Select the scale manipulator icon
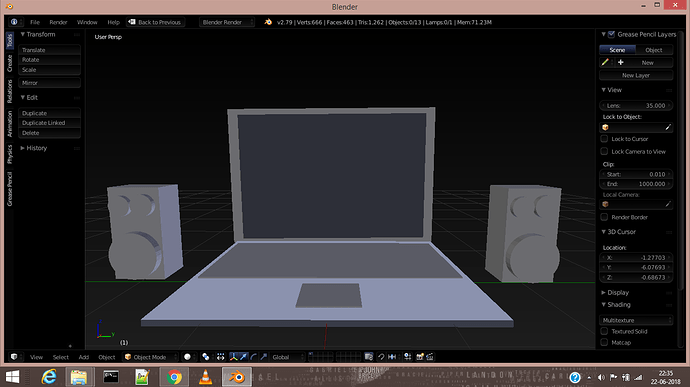The height and width of the screenshot is (387, 690). point(264,357)
